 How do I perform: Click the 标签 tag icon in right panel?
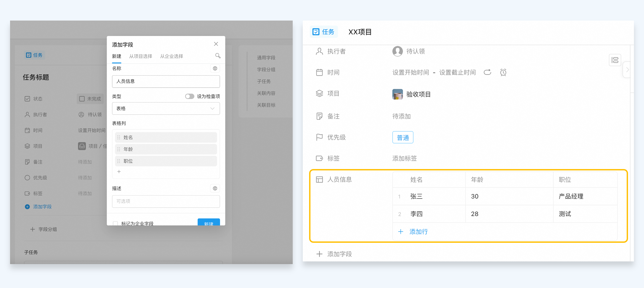319,158
